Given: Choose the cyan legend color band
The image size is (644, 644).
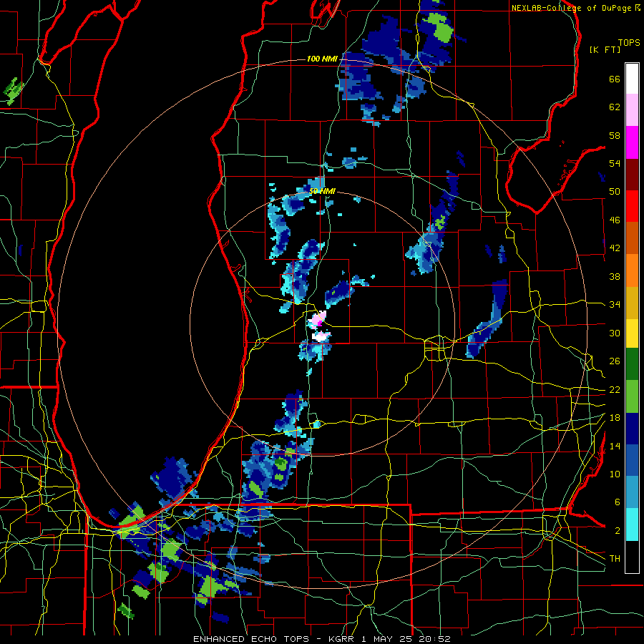Looking at the screenshot, I should click(632, 525).
